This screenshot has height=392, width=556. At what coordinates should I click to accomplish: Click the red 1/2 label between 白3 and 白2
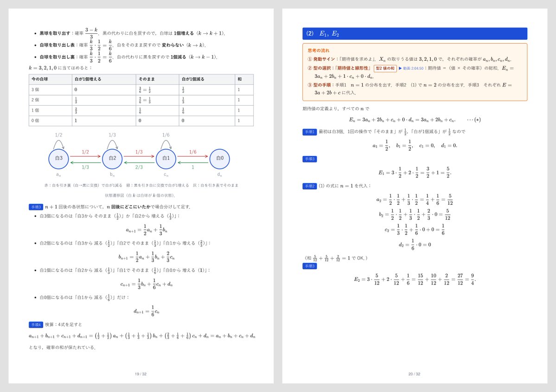[x=85, y=152]
